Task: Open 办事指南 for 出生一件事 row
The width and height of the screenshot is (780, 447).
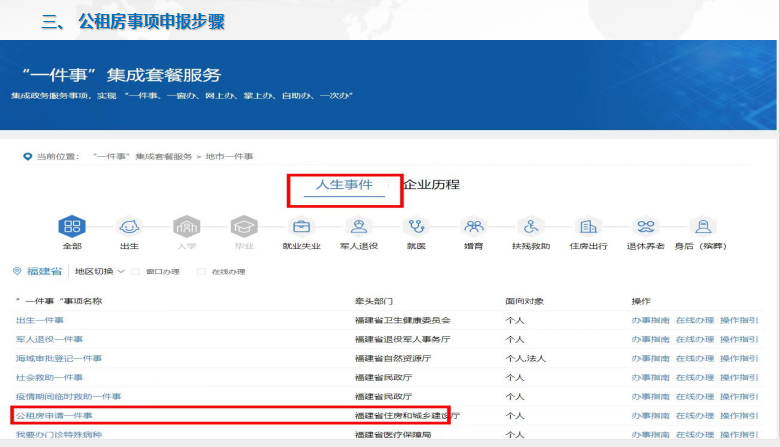Action: tap(649, 320)
